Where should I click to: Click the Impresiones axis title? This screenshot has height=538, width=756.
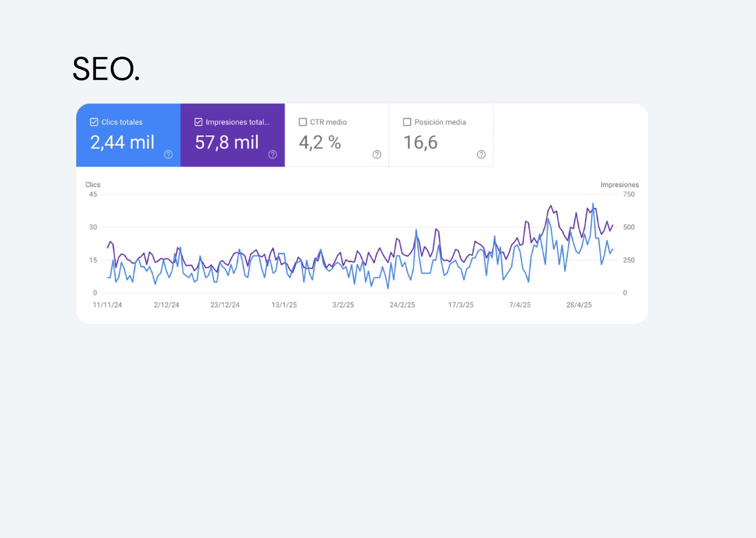(x=620, y=185)
